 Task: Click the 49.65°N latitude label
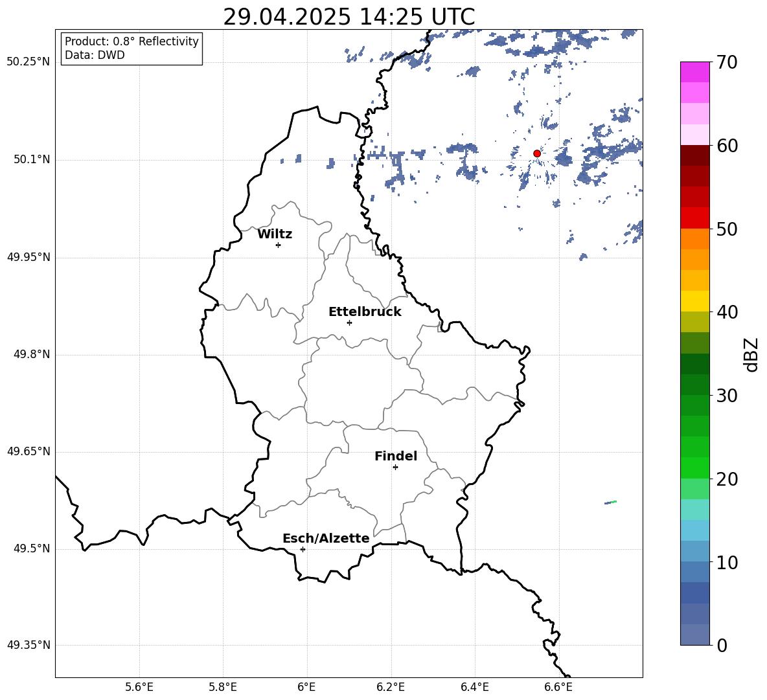pyautogui.click(x=29, y=451)
